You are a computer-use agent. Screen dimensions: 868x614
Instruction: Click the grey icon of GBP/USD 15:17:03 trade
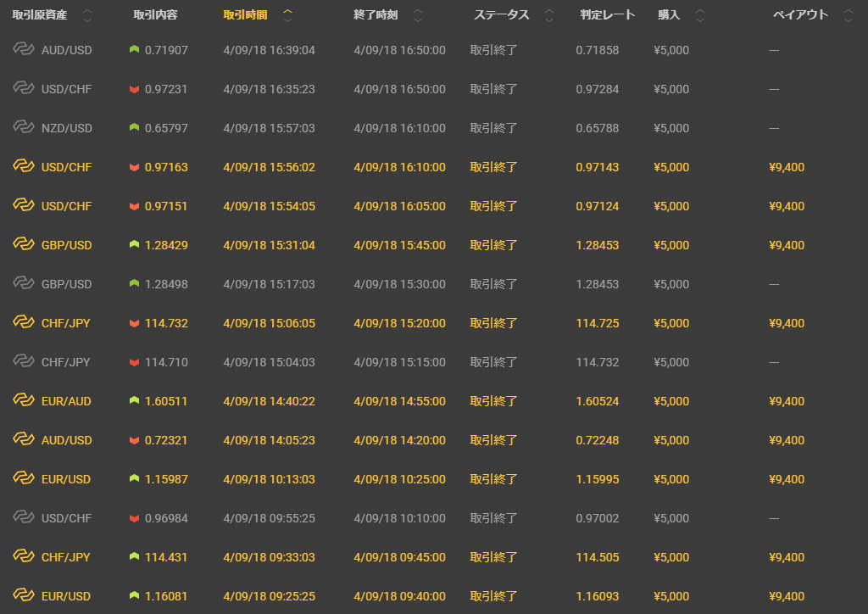(x=24, y=283)
